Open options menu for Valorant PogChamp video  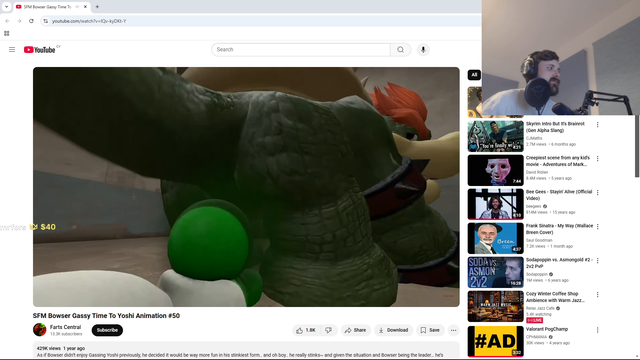[x=598, y=330]
